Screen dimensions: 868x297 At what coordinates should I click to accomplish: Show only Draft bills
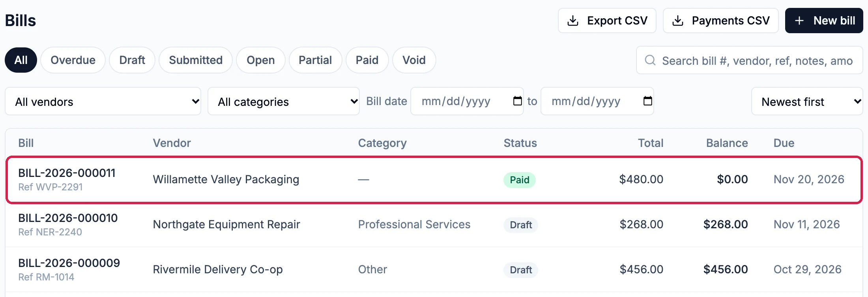point(132,60)
